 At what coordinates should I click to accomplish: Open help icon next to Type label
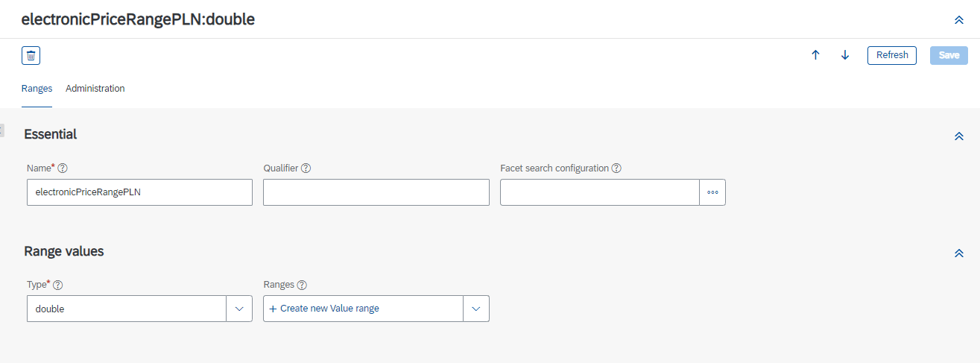pos(58,285)
